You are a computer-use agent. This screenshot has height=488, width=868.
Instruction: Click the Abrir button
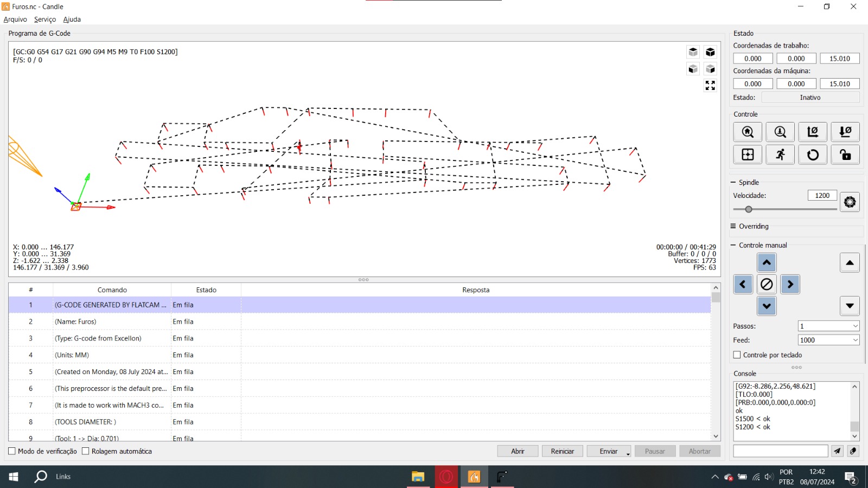pyautogui.click(x=518, y=451)
